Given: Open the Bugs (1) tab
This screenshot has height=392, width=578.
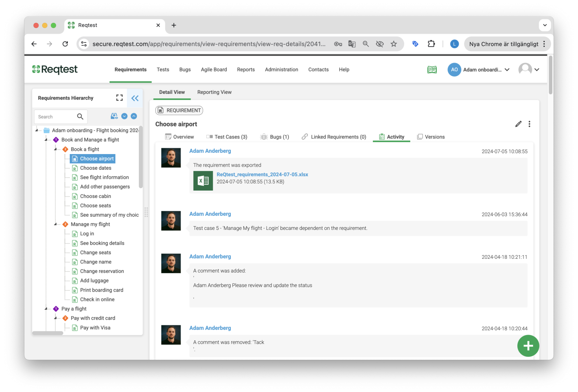Looking at the screenshot, I should pos(275,137).
